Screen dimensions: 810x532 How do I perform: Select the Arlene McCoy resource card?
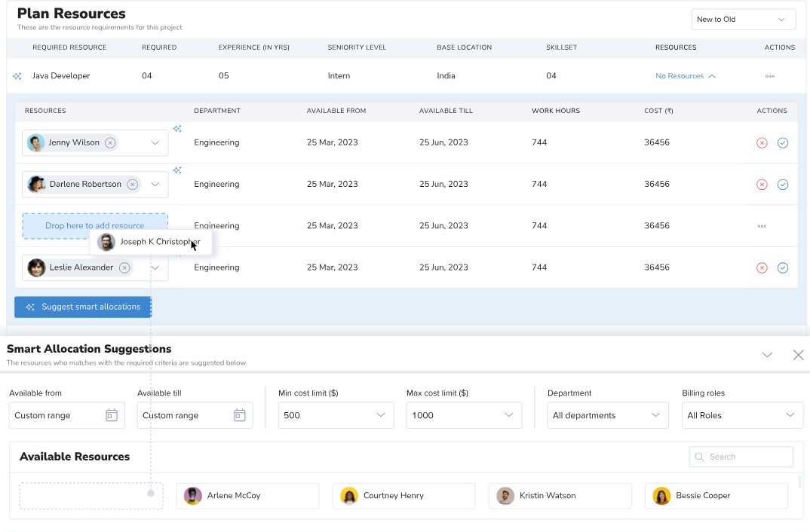click(247, 496)
